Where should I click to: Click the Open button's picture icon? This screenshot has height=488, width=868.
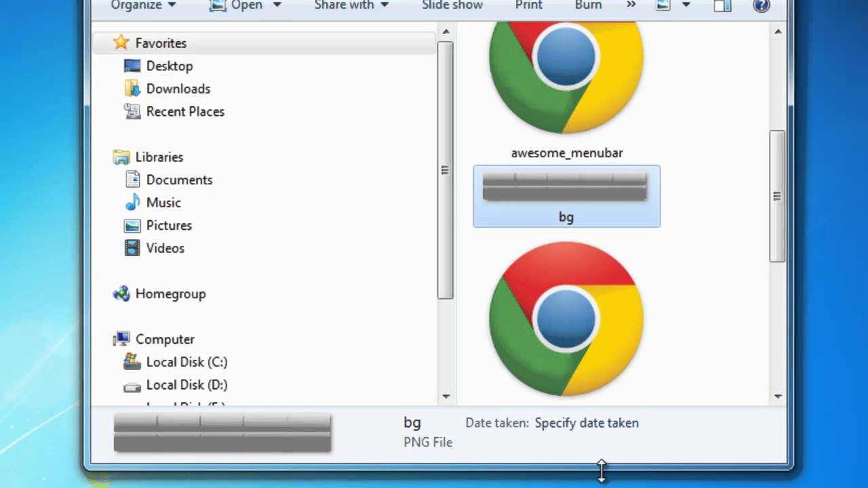[217, 5]
